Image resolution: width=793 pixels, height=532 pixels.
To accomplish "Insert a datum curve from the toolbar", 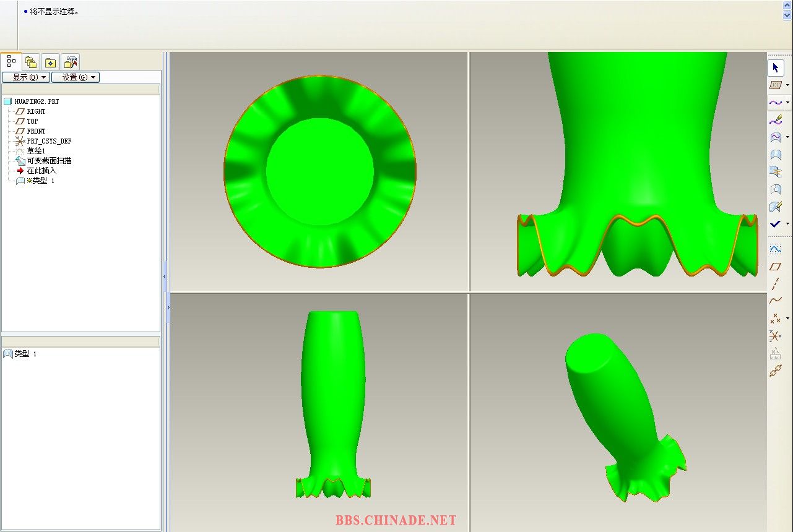I will click(775, 301).
